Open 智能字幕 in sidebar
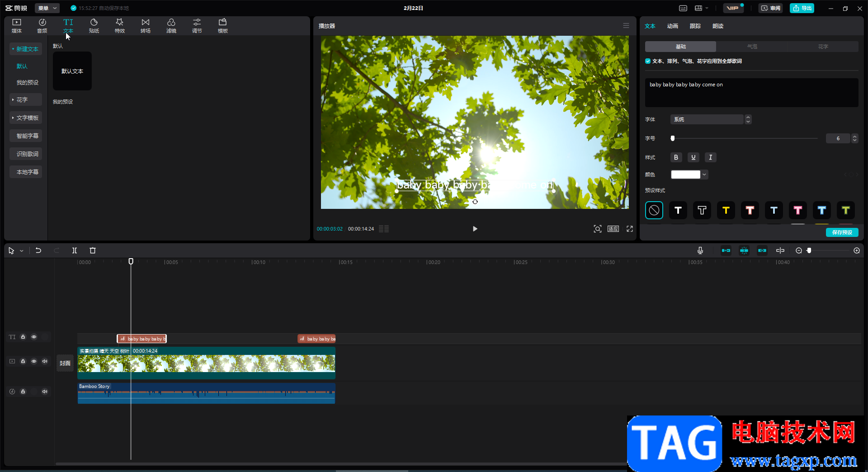The image size is (868, 472). click(26, 136)
